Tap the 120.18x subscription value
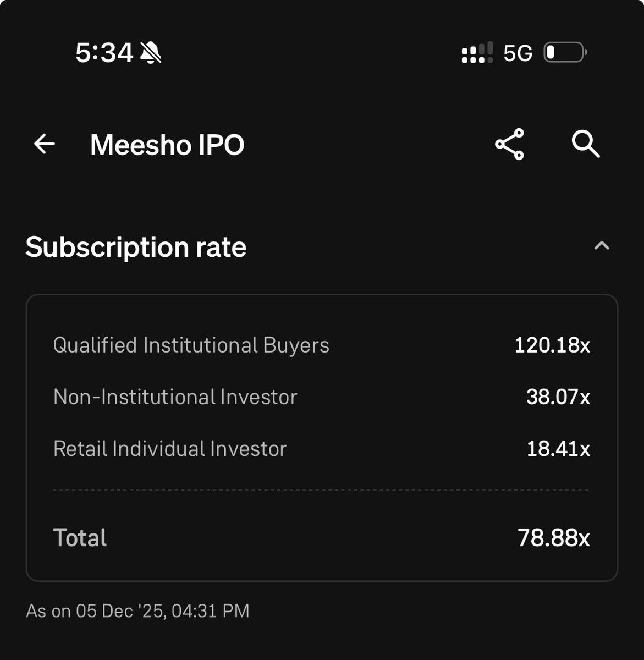 coord(552,345)
